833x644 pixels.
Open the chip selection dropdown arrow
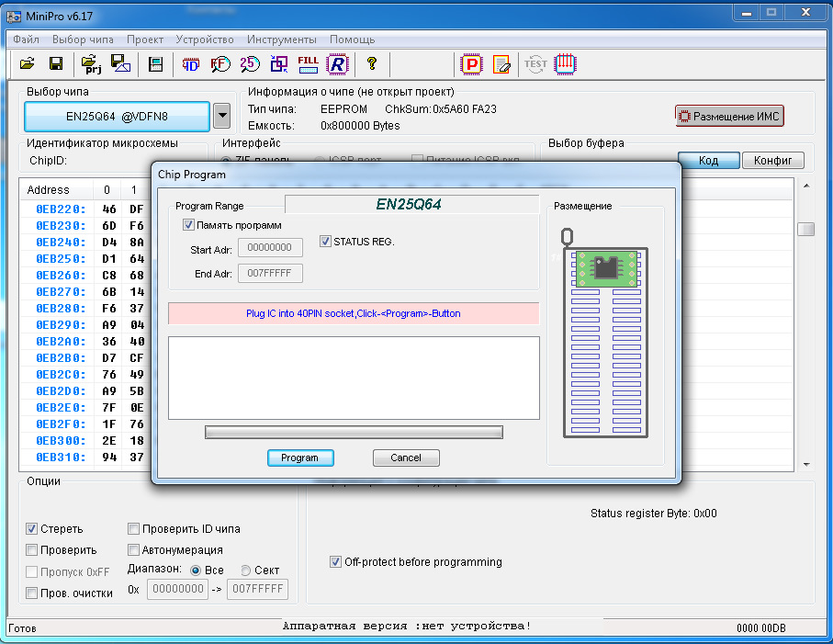[222, 116]
